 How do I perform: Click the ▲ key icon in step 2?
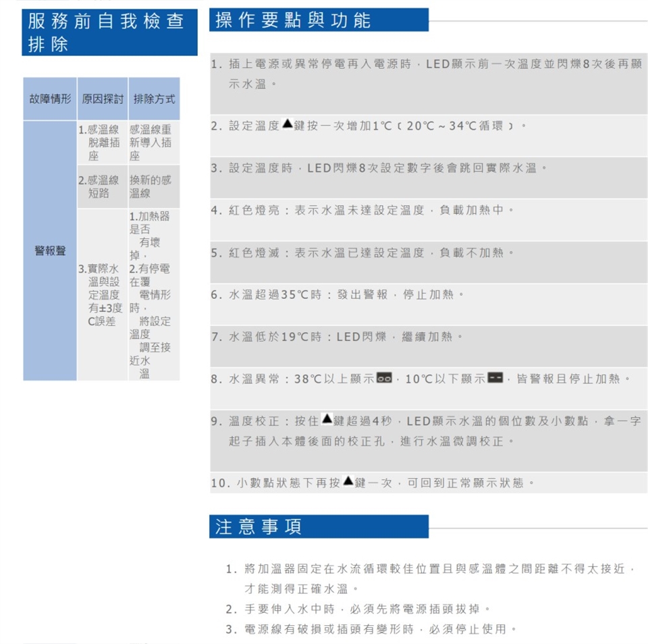287,125
